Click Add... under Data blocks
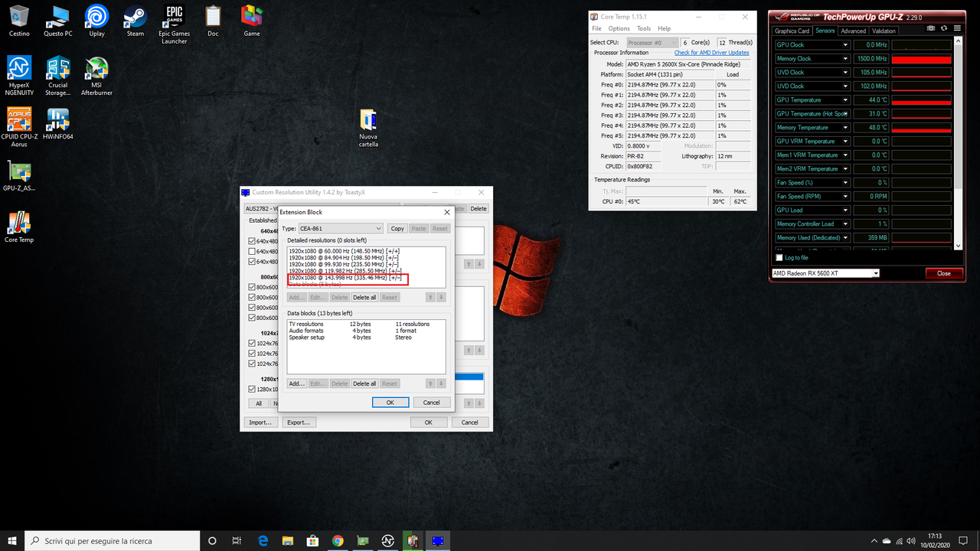The height and width of the screenshot is (551, 980). pos(296,383)
